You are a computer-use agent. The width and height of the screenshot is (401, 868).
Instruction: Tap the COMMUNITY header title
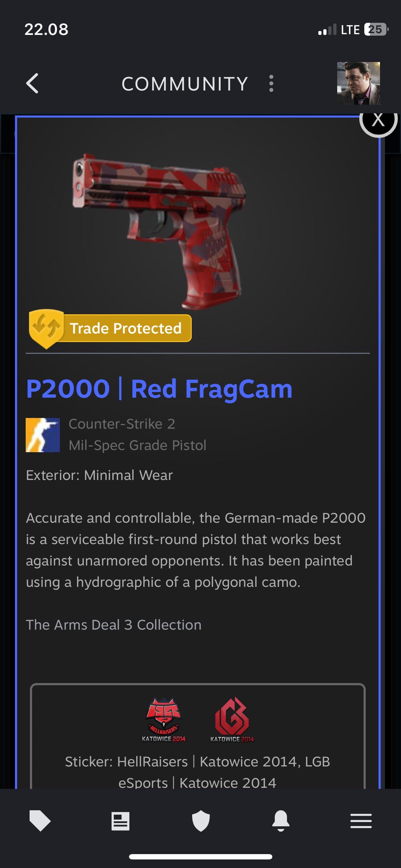pyautogui.click(x=185, y=84)
